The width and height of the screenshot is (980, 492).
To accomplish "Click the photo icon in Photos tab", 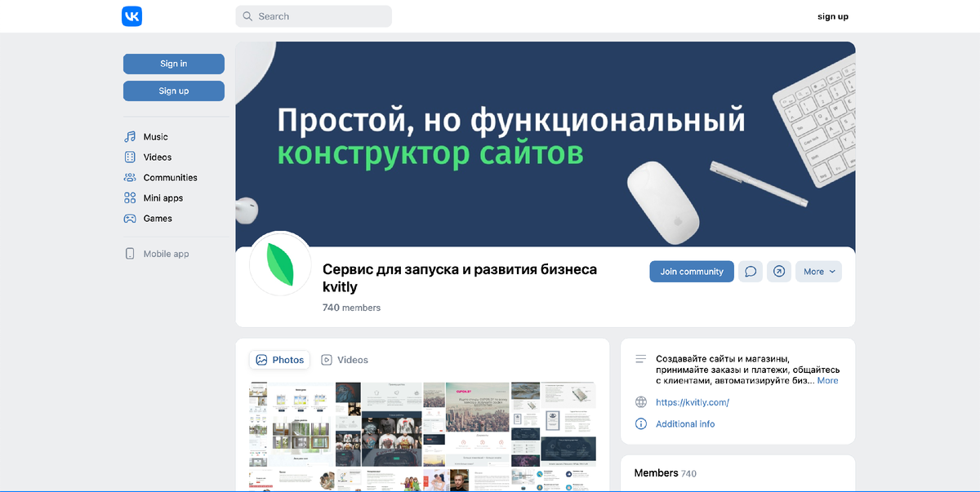I will click(x=261, y=360).
